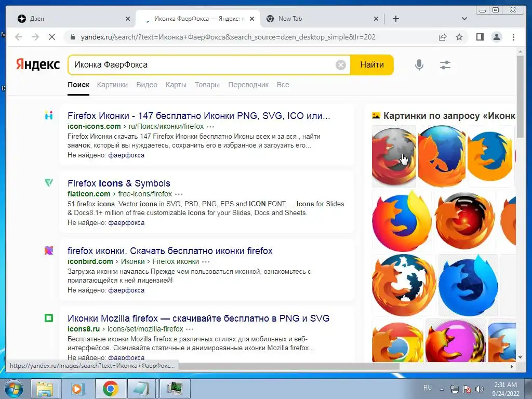
Task: Open the Chrome profile avatar
Action: 497,37
